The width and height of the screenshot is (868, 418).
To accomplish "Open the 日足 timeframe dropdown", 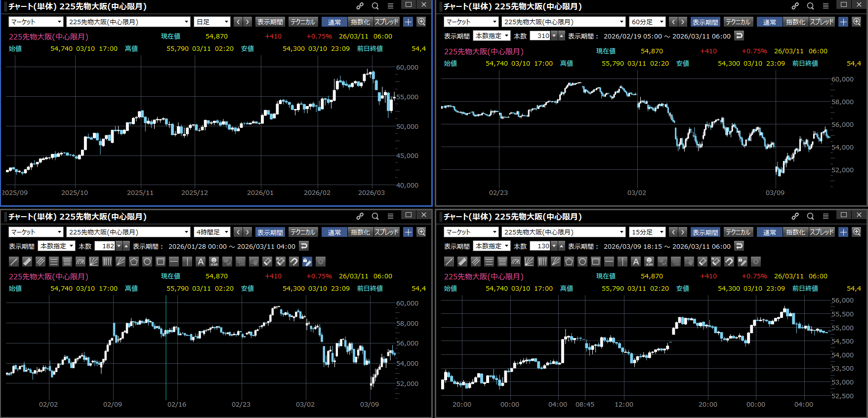I will tap(212, 22).
